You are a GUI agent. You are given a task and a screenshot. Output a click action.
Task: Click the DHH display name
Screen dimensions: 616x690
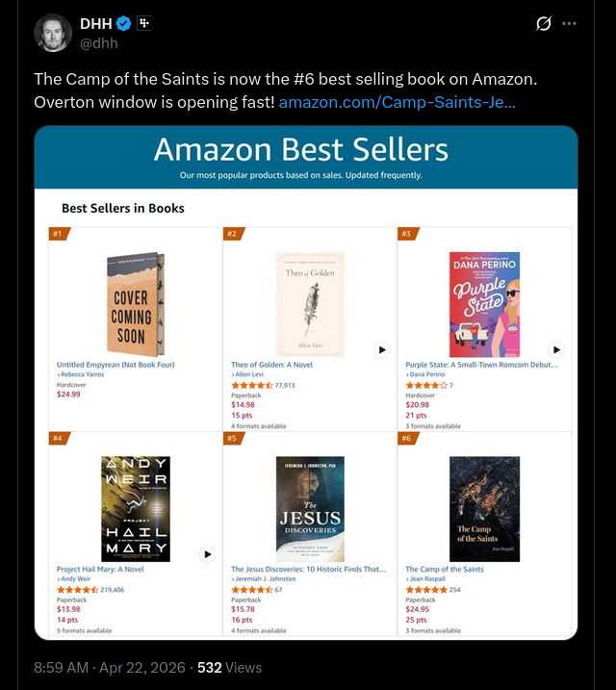(x=96, y=23)
